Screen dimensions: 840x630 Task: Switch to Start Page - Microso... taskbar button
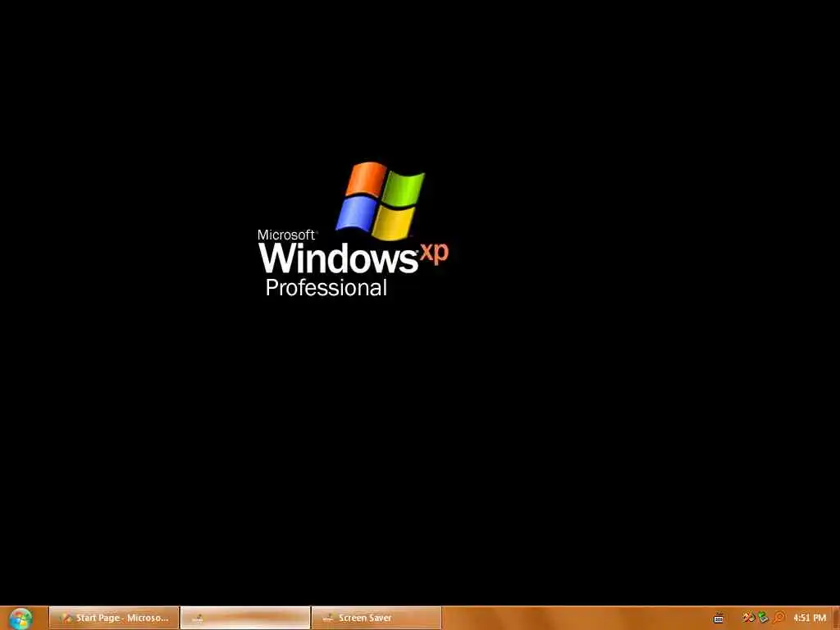tap(113, 618)
